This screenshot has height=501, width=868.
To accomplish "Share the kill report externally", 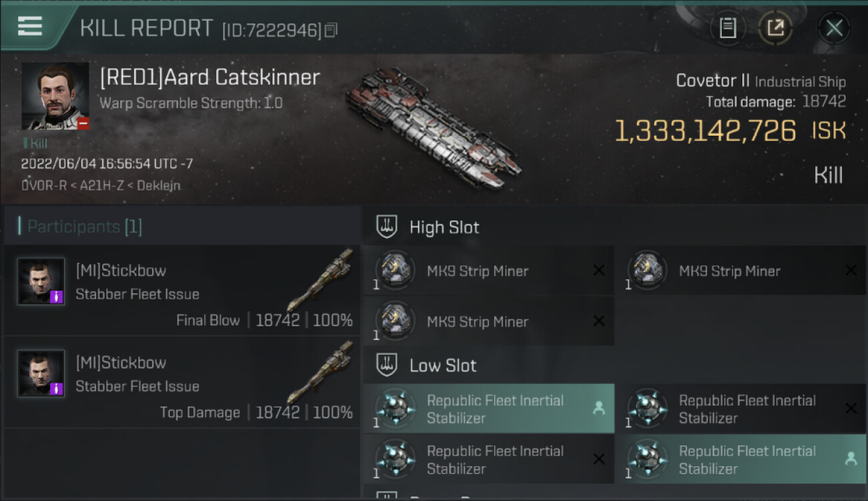I will (x=775, y=28).
